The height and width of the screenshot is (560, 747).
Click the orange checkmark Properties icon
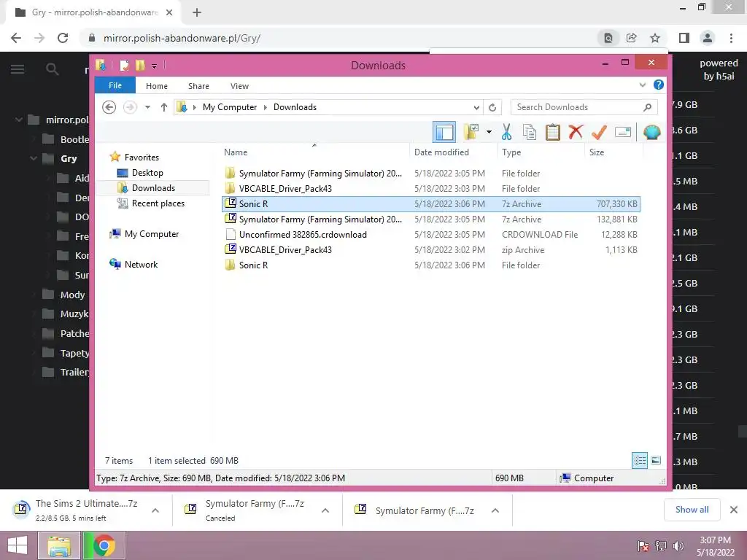pos(599,132)
